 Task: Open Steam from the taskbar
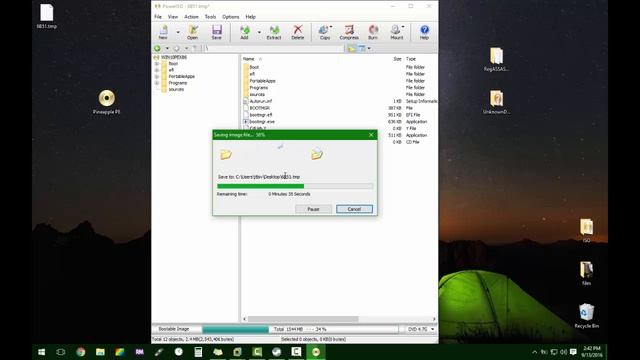(276, 352)
